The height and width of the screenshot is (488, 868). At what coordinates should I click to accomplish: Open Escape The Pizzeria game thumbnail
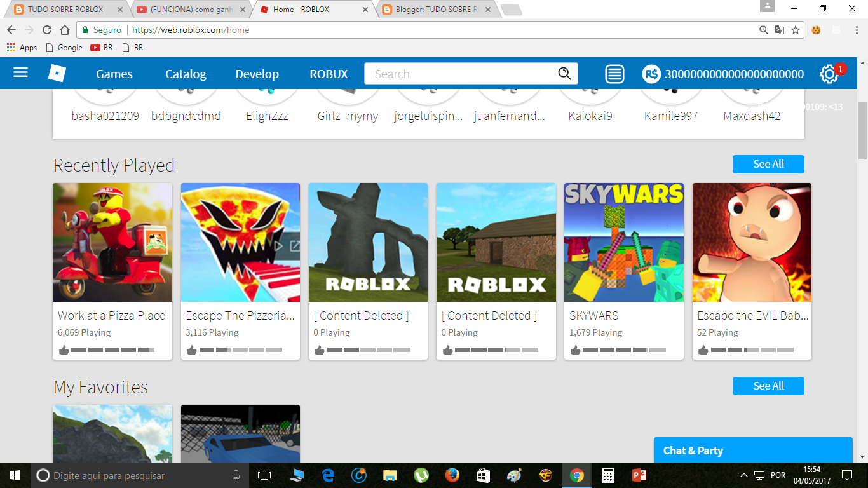(x=240, y=242)
